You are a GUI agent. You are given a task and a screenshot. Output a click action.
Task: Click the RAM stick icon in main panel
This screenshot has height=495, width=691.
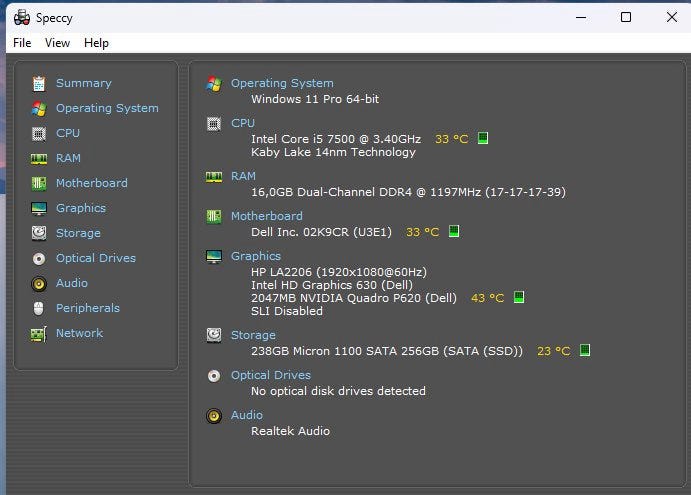214,177
